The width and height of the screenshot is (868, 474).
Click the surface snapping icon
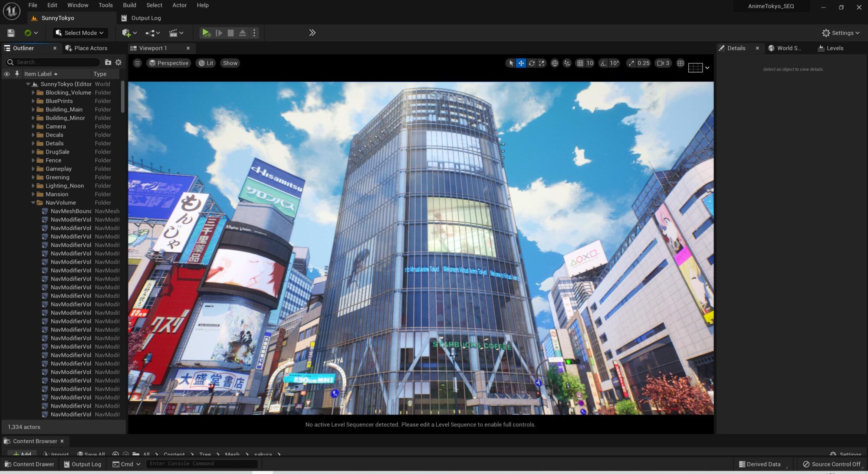(567, 63)
